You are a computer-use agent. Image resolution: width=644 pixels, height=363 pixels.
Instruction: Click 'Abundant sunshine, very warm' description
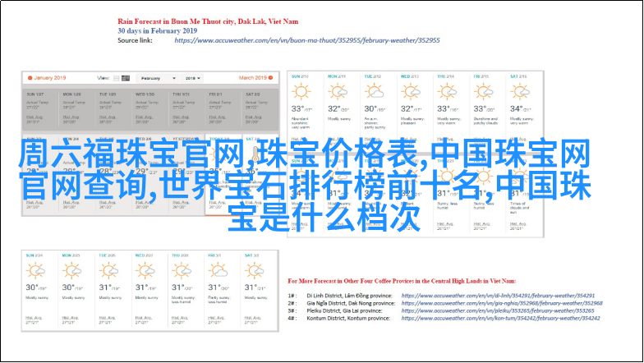click(x=300, y=123)
